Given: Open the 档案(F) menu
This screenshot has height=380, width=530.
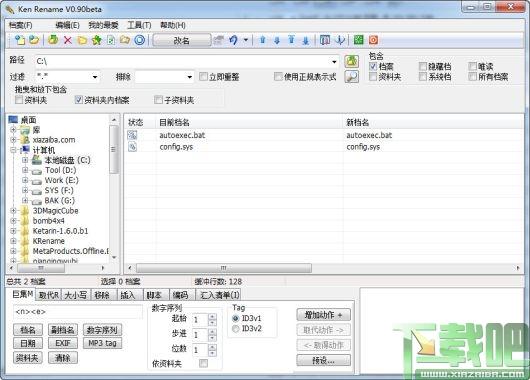Looking at the screenshot, I should tap(20, 25).
